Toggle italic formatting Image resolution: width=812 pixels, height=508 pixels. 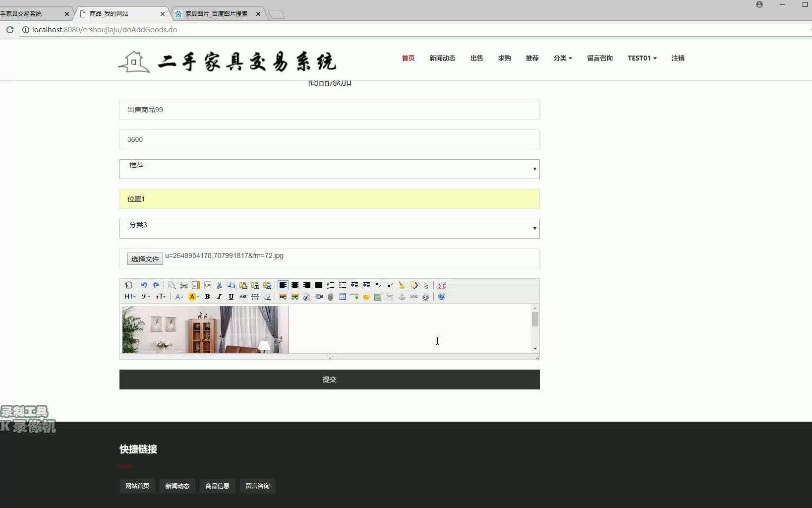click(x=220, y=297)
